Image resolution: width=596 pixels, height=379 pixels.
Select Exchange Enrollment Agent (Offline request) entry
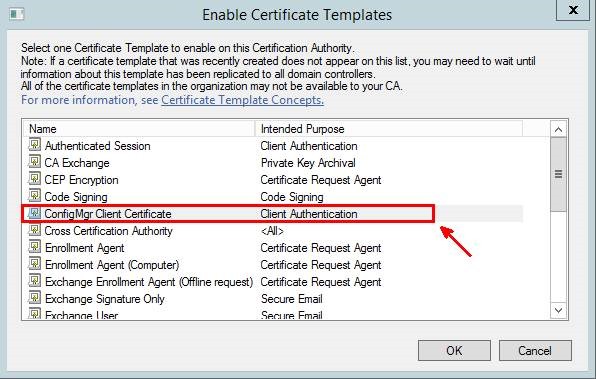click(272, 282)
